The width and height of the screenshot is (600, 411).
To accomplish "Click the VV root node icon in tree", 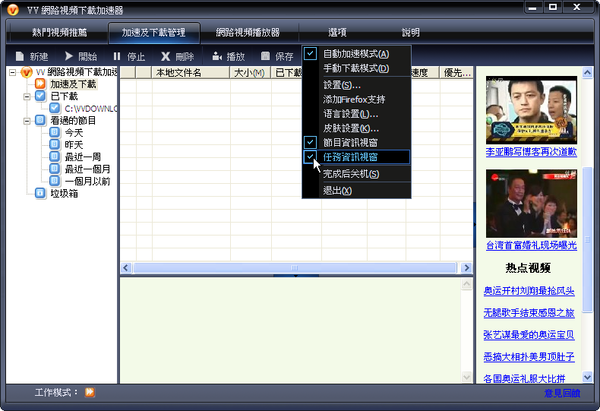I will [26, 72].
